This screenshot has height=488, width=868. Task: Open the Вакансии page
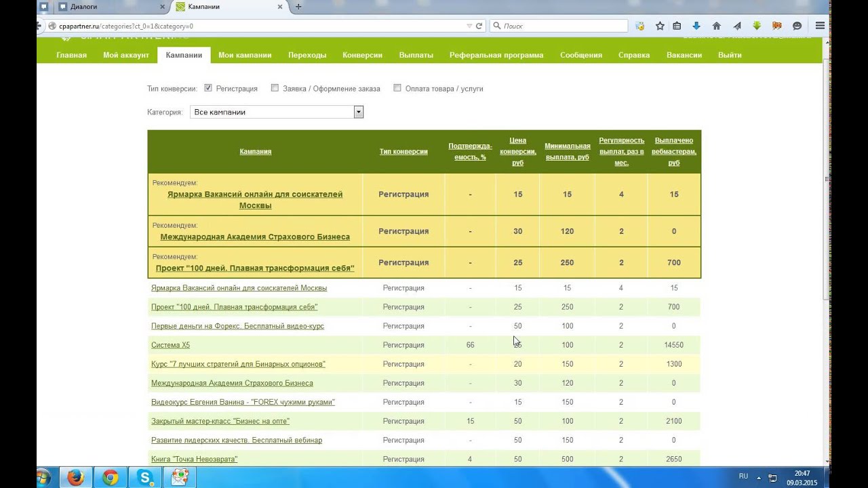click(x=684, y=55)
